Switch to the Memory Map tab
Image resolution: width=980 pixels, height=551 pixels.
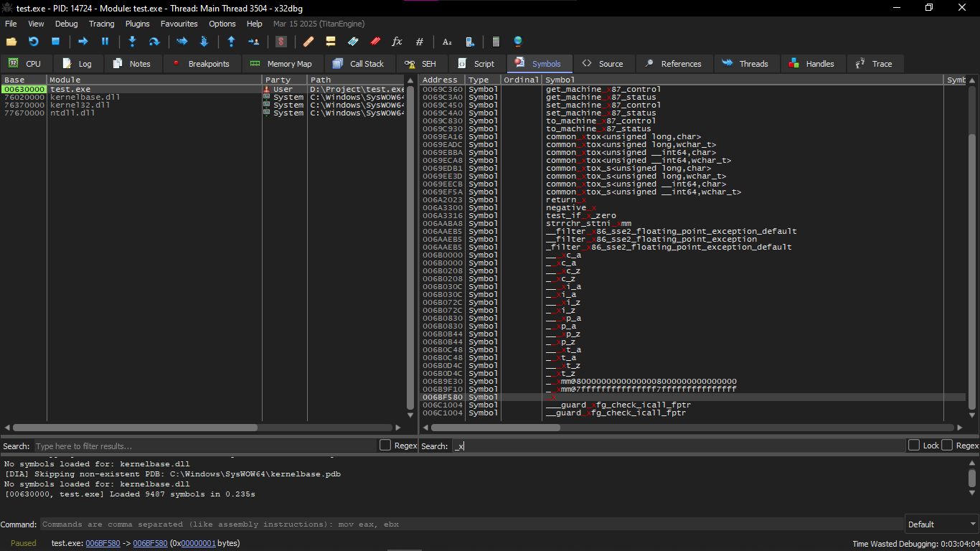[281, 64]
